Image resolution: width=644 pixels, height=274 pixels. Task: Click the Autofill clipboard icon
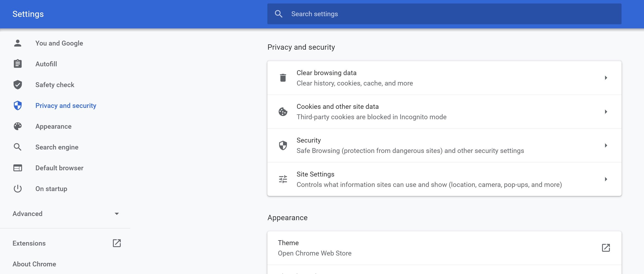pyautogui.click(x=17, y=63)
